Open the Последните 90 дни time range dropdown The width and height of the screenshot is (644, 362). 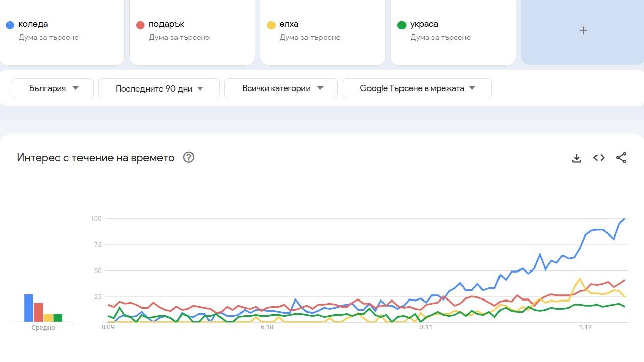(x=158, y=88)
